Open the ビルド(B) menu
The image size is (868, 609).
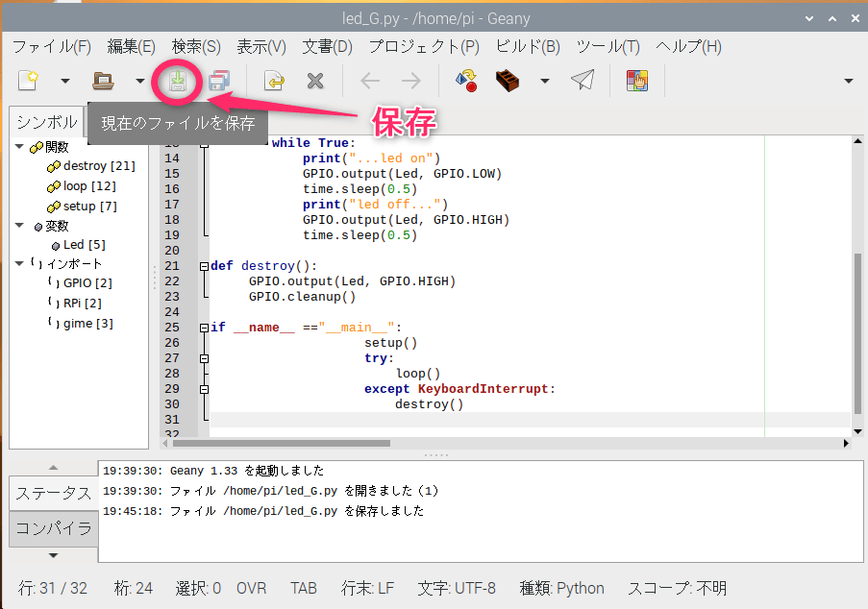click(x=528, y=46)
